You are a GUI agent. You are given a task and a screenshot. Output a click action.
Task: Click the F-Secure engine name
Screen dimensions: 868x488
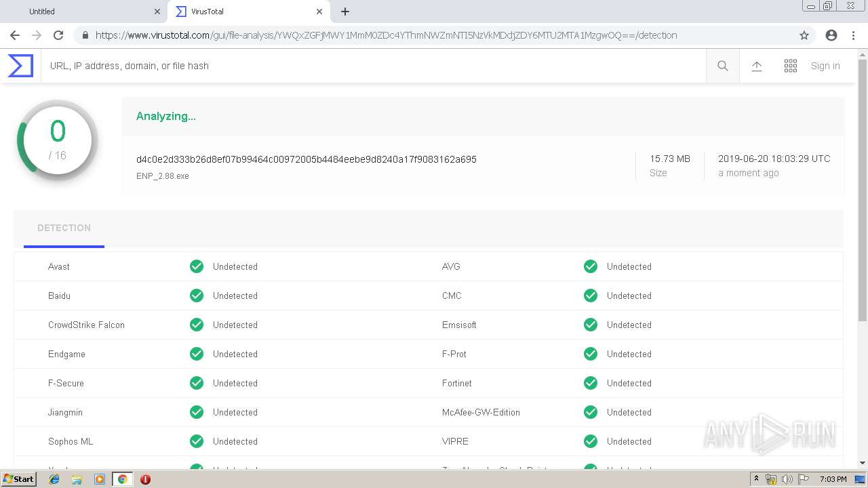click(66, 383)
